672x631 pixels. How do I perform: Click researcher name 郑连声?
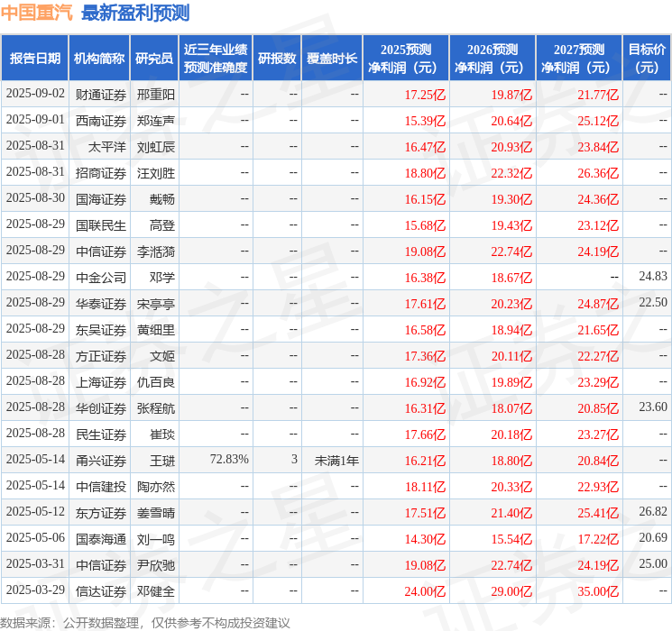[x=155, y=121]
